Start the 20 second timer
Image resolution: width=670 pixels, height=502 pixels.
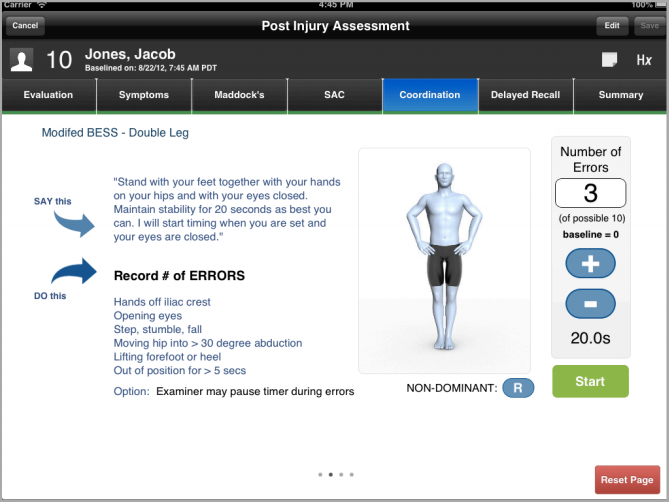click(591, 381)
